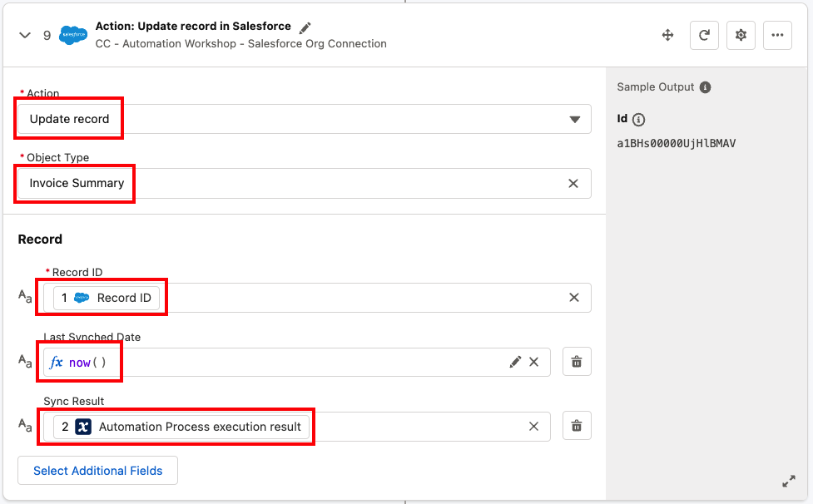Open the more options ellipsis menu
The height and width of the screenshot is (504, 813).
(777, 35)
